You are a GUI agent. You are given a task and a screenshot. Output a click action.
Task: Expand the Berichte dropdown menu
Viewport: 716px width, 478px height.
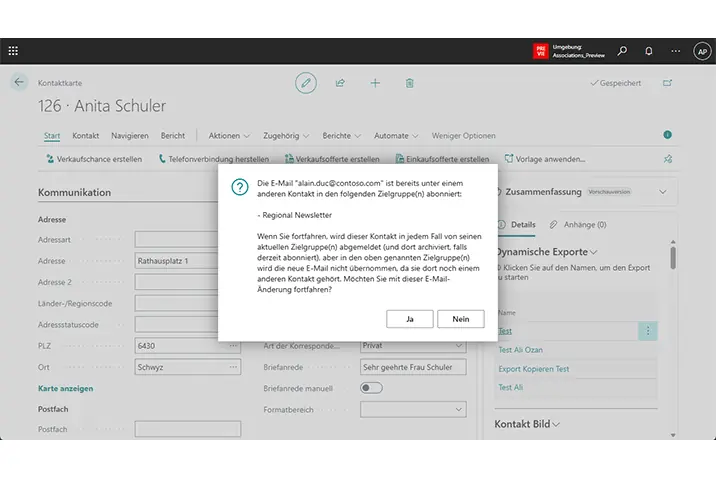[342, 136]
